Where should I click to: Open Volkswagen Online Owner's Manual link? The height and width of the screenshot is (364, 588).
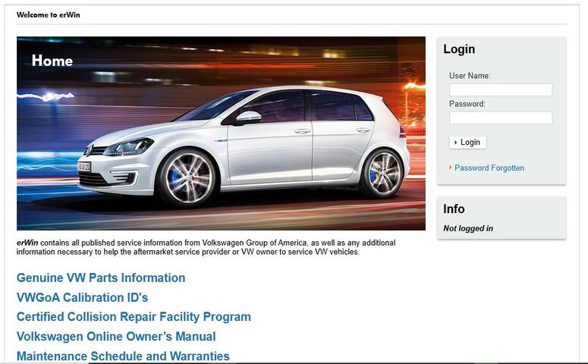pos(116,336)
